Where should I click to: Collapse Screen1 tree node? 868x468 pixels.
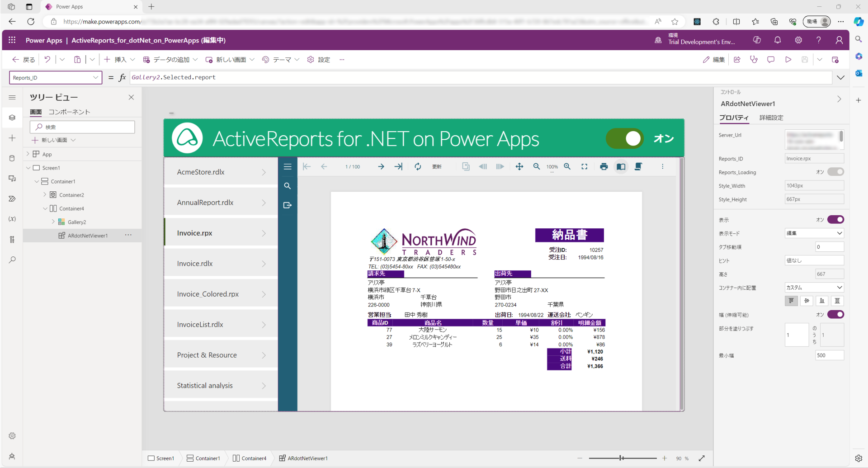28,168
